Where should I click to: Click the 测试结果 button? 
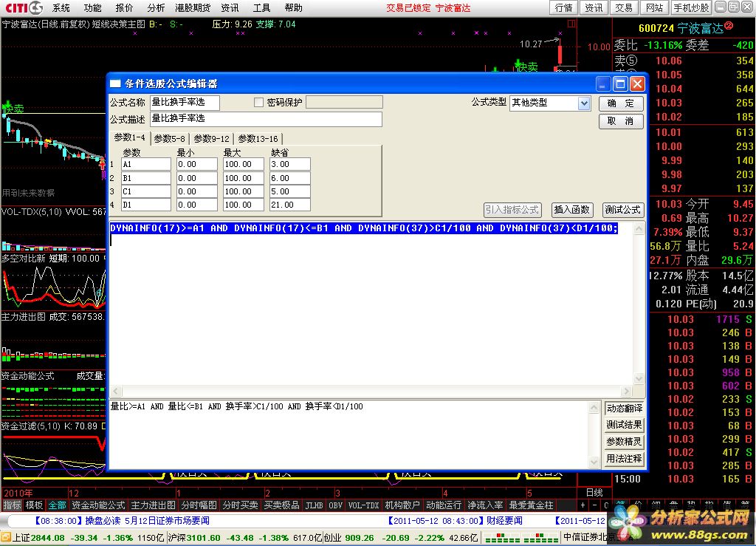click(624, 425)
